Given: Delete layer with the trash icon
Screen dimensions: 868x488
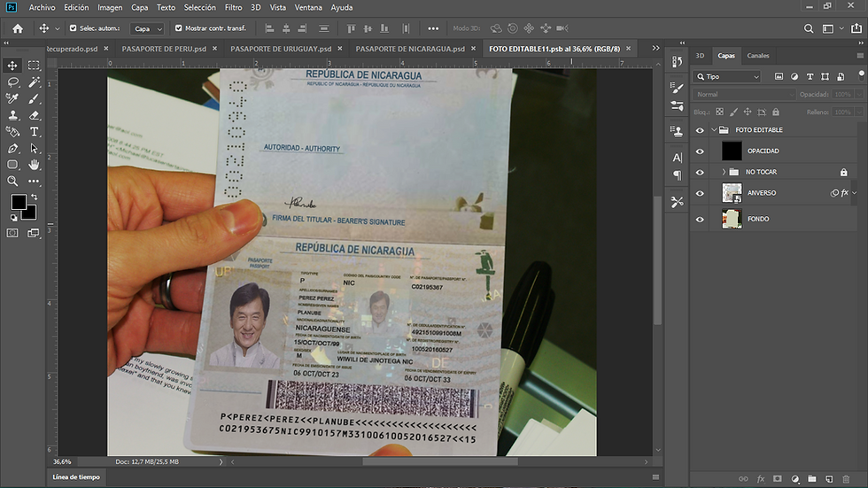Looking at the screenshot, I should coord(846,478).
